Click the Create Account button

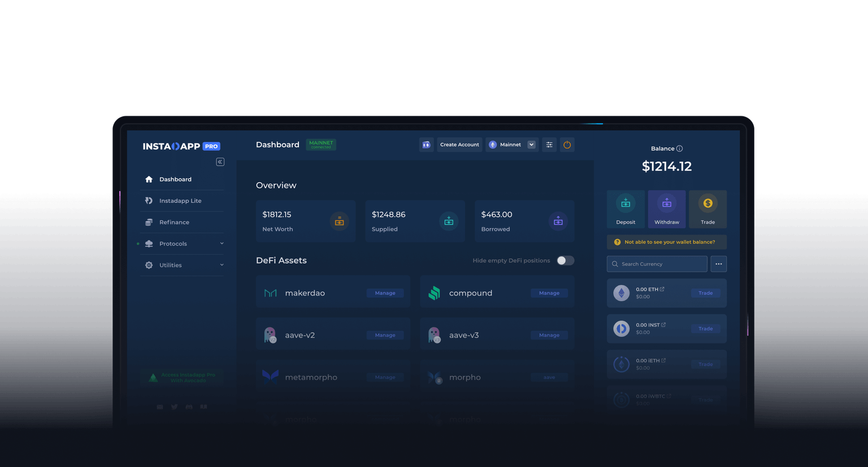coord(459,145)
